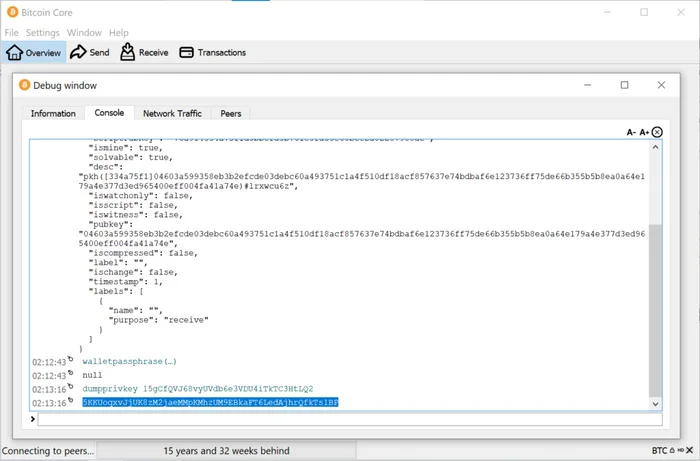Click the 'walletpassphrase(…)' command text
700x461 pixels.
click(129, 361)
